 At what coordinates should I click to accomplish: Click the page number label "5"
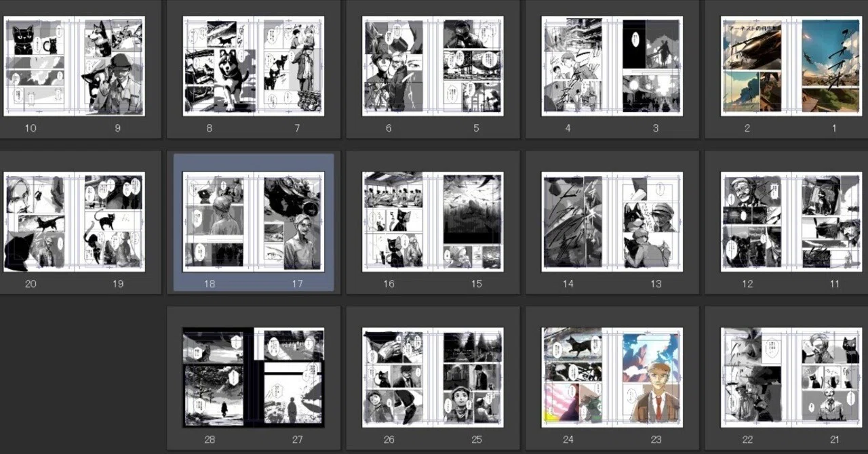click(x=476, y=128)
